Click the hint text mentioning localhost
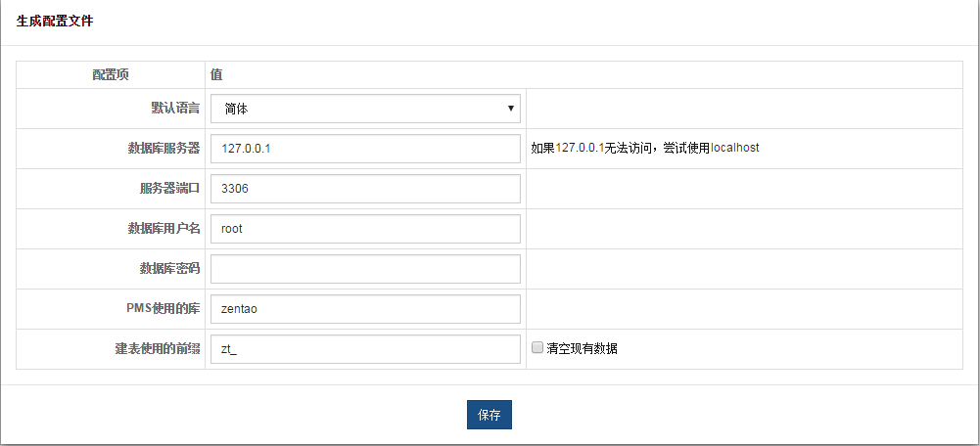Viewport: 980px width, 446px height. pos(645,148)
